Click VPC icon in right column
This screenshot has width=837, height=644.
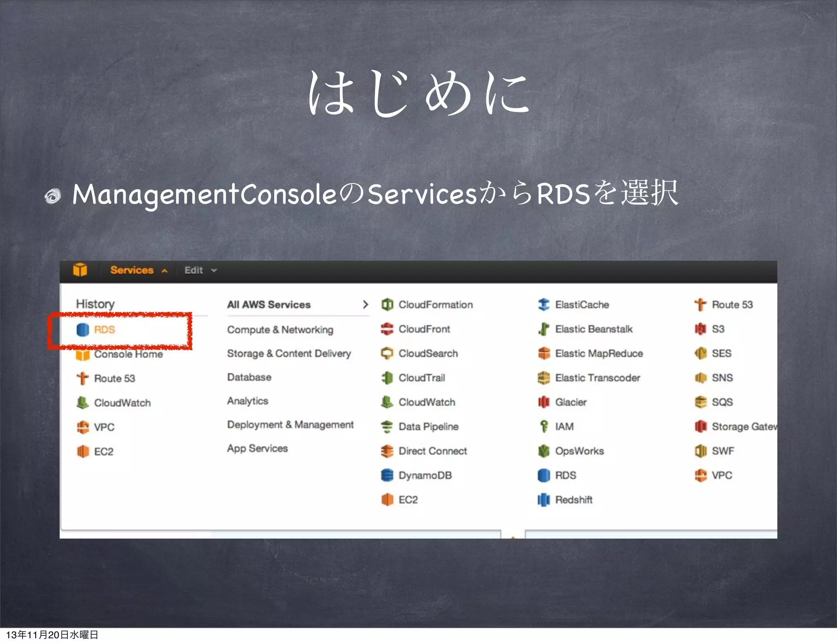pyautogui.click(x=700, y=475)
